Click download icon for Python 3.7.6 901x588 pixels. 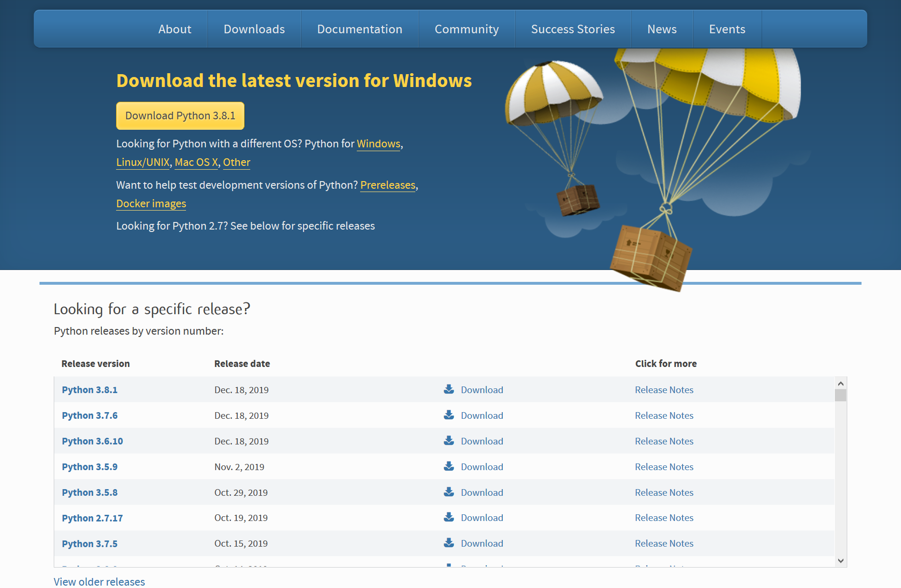pos(449,415)
